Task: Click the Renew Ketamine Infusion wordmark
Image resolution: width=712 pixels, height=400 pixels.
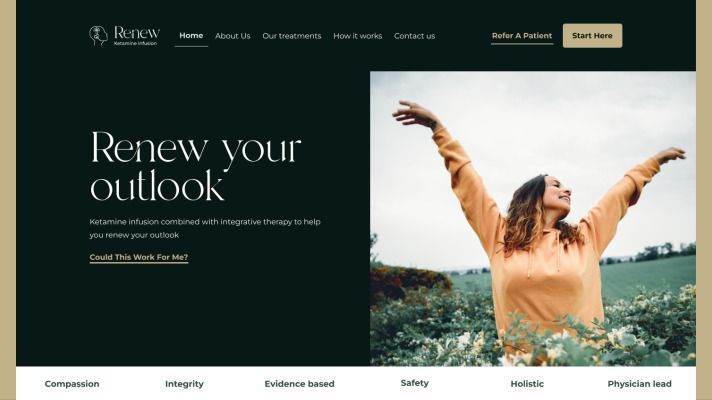Action: [x=137, y=35]
